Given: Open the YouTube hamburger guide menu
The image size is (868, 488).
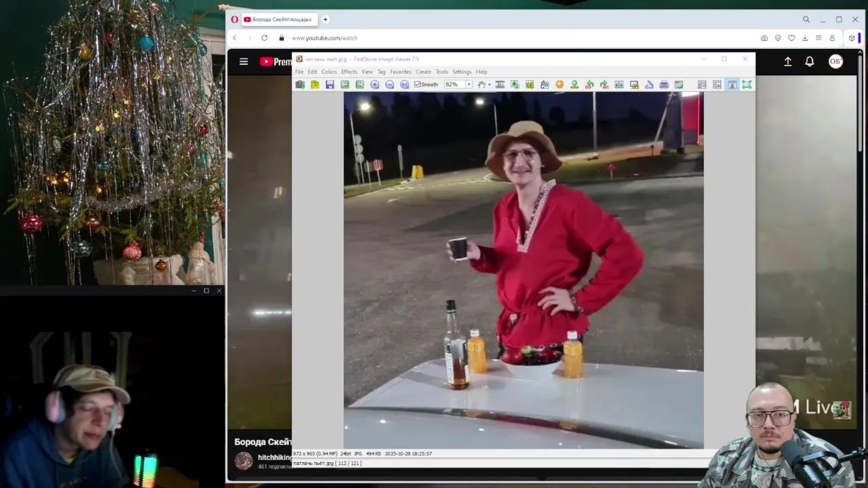Looking at the screenshot, I should pyautogui.click(x=243, y=62).
